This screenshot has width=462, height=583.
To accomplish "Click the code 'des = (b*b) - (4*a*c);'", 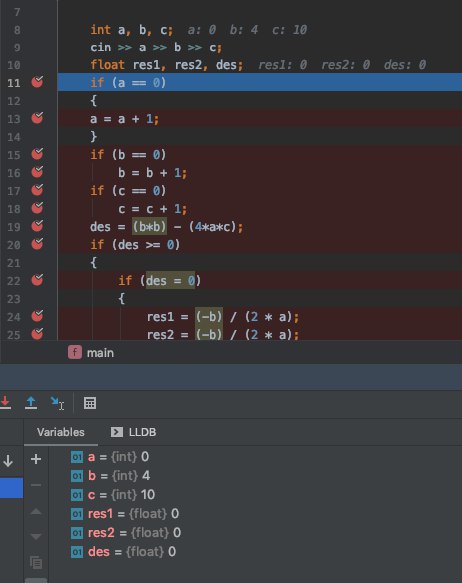I will tap(167, 226).
